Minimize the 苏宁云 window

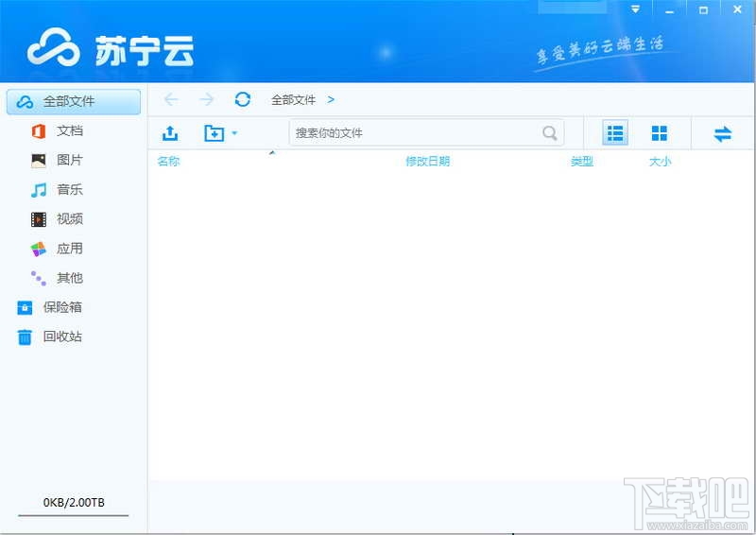point(669,9)
